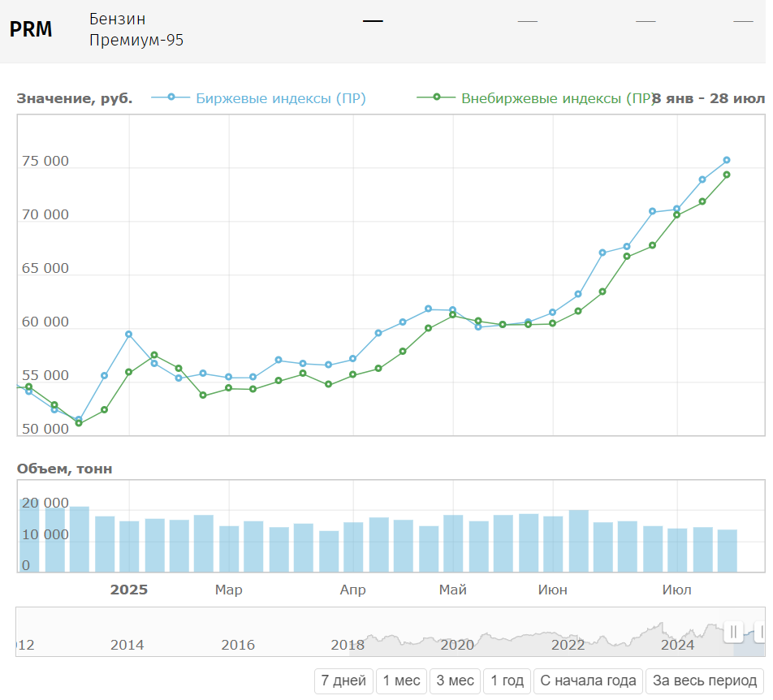The image size is (773, 700).
Task: Click the bold "2025" x-axis label
Action: 128,590
